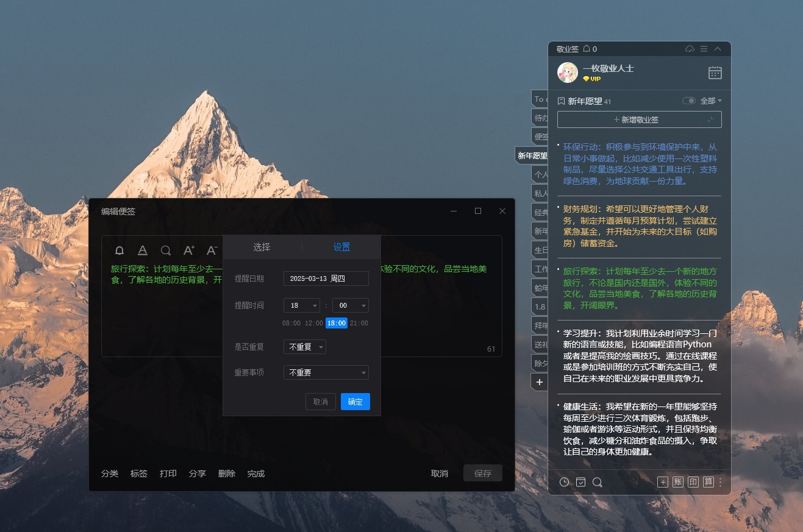Screen dimensions: 803x532
Task: Open the 健康生活 note in the sidebar
Action: pos(640,429)
